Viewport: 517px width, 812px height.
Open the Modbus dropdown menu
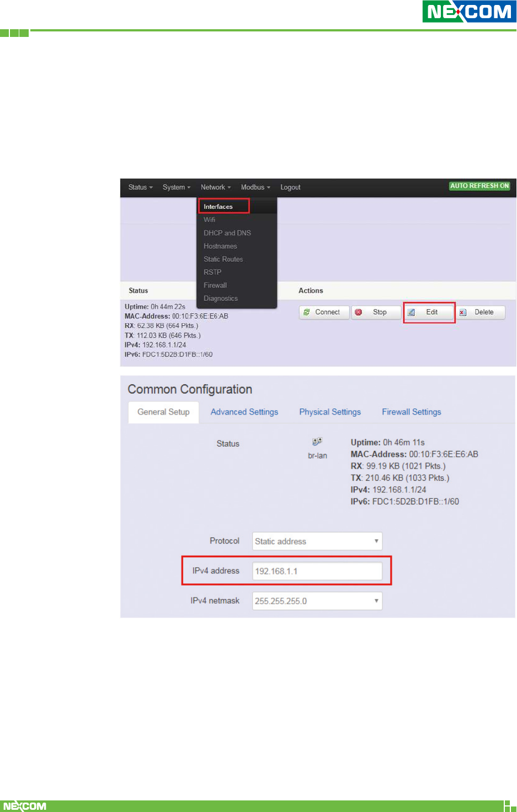255,187
